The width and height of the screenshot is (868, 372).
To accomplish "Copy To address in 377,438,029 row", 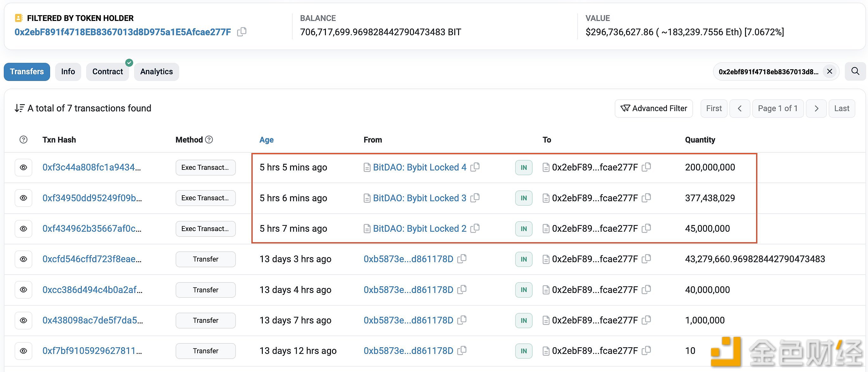I will click(646, 198).
